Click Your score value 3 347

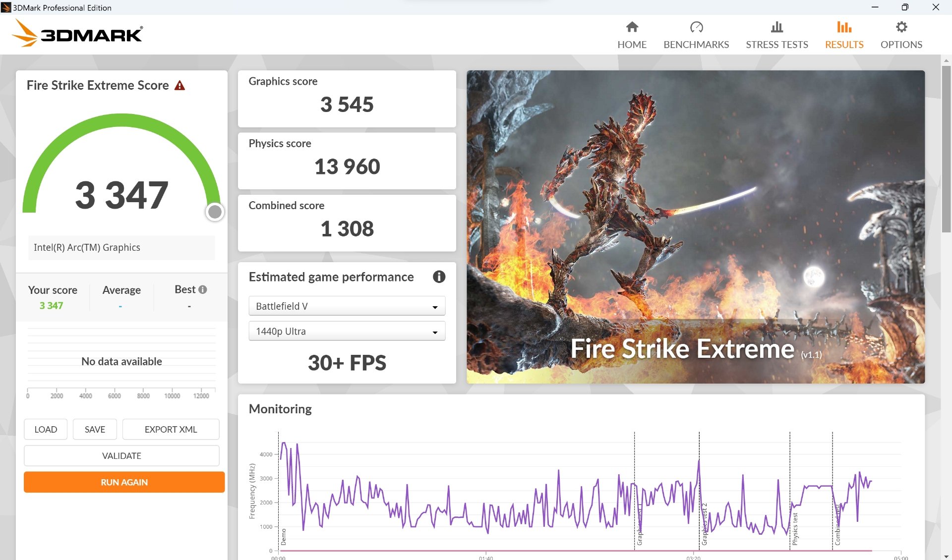(51, 306)
